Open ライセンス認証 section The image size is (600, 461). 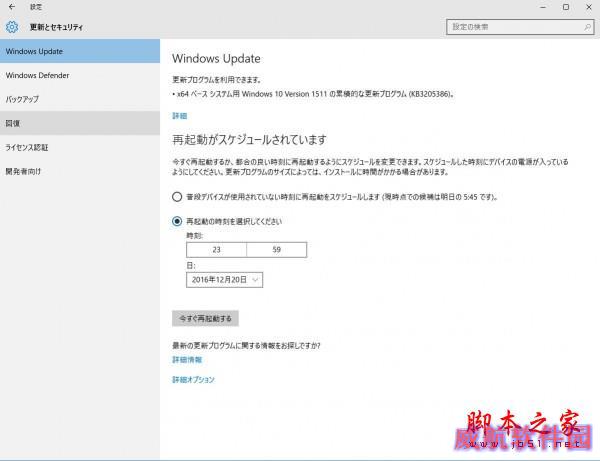[80, 147]
